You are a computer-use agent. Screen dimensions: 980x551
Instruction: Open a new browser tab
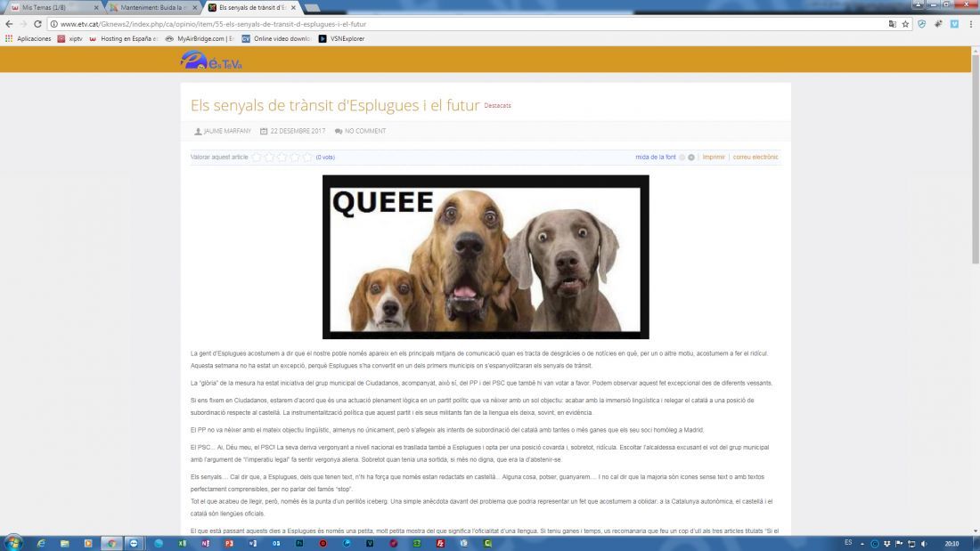pyautogui.click(x=312, y=7)
